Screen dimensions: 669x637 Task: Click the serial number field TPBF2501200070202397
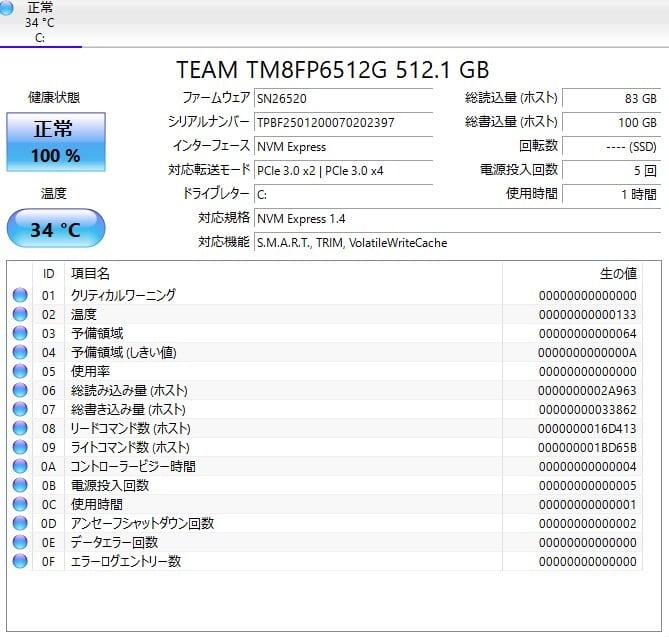pyautogui.click(x=343, y=122)
